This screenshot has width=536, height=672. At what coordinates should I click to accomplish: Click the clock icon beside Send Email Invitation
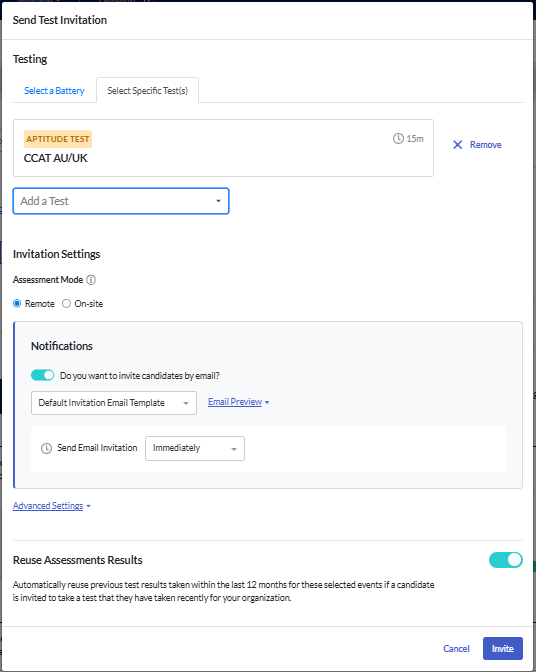point(46,448)
